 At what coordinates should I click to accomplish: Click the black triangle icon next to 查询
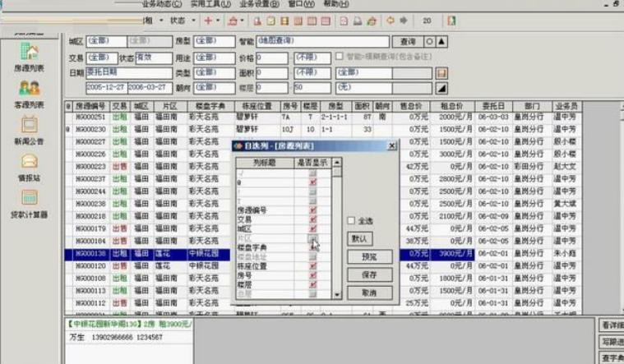click(441, 42)
